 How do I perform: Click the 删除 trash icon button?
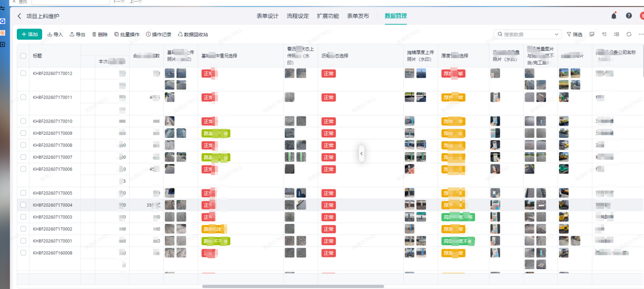[x=100, y=35]
